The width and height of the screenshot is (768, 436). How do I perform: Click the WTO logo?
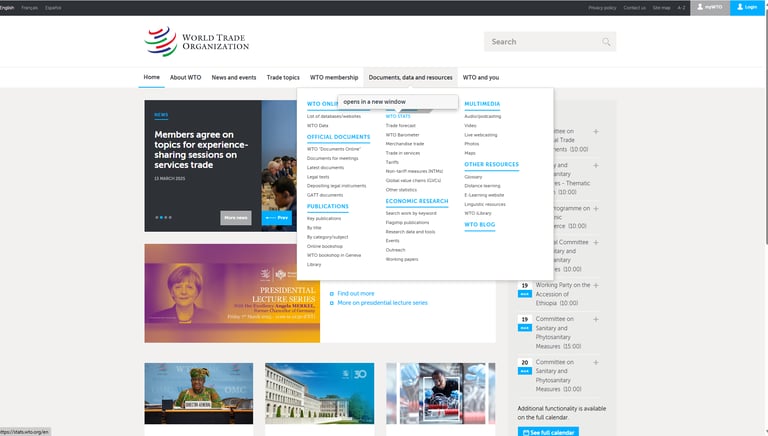tap(196, 42)
